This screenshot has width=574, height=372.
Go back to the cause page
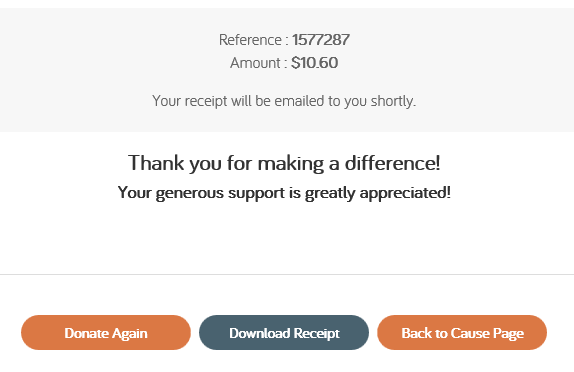(x=462, y=332)
